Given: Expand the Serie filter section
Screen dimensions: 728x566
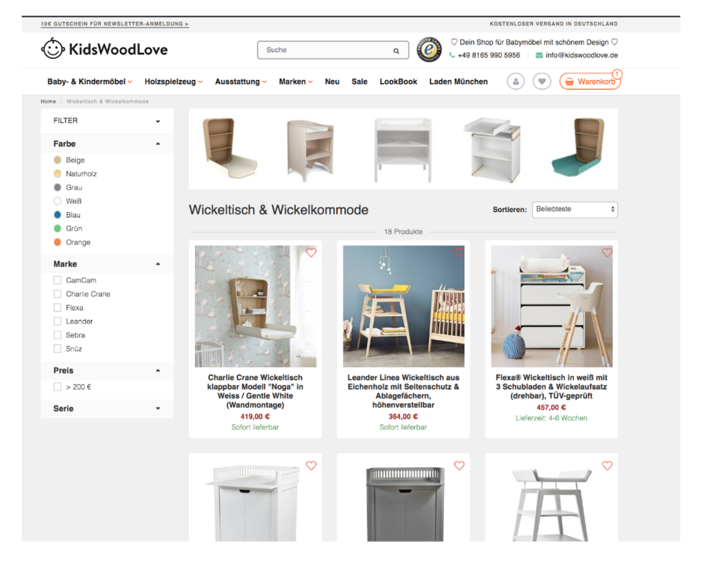Looking at the screenshot, I should (x=107, y=409).
